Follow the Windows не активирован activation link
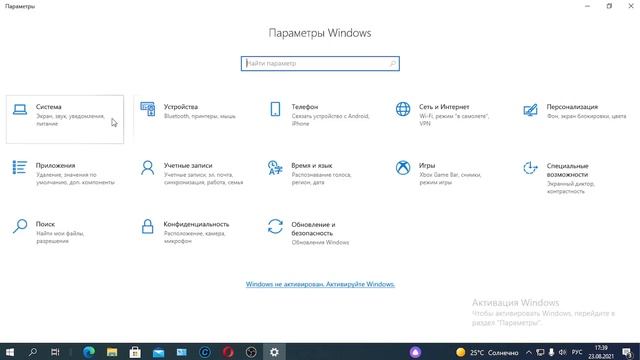This screenshot has height=360, width=640. click(320, 284)
